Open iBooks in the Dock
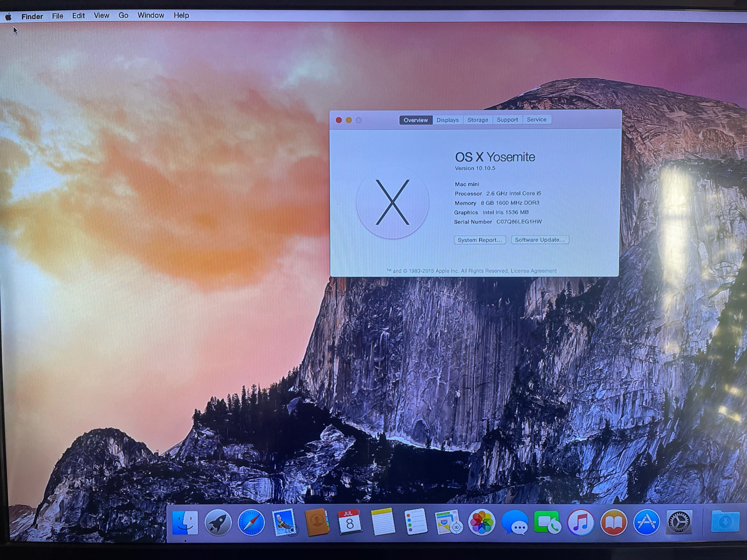 (614, 523)
